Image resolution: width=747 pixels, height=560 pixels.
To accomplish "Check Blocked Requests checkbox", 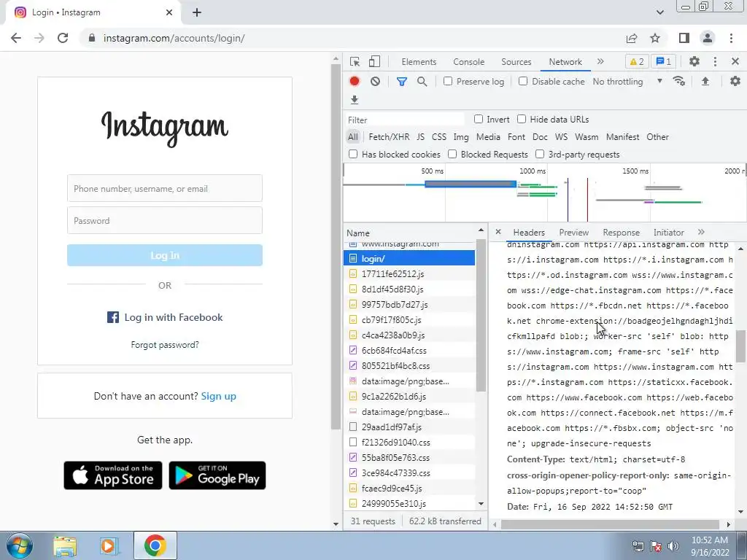I will pyautogui.click(x=452, y=155).
